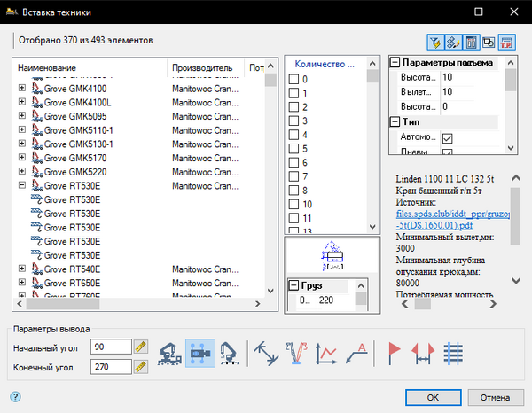Check the quantity 5 checkbox

tap(293, 149)
